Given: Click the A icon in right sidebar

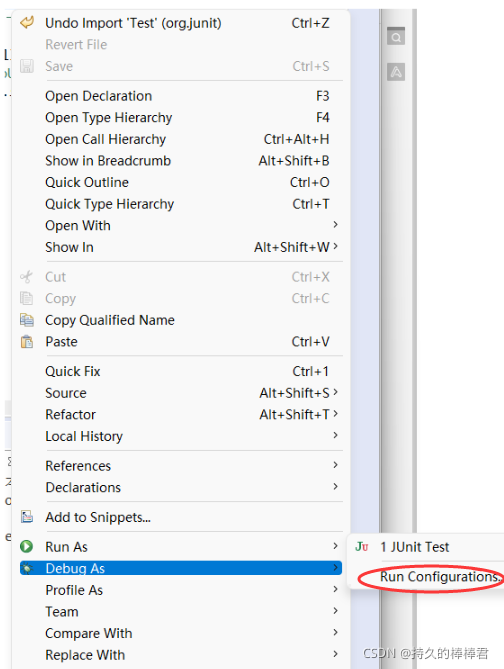Looking at the screenshot, I should click(x=396, y=72).
